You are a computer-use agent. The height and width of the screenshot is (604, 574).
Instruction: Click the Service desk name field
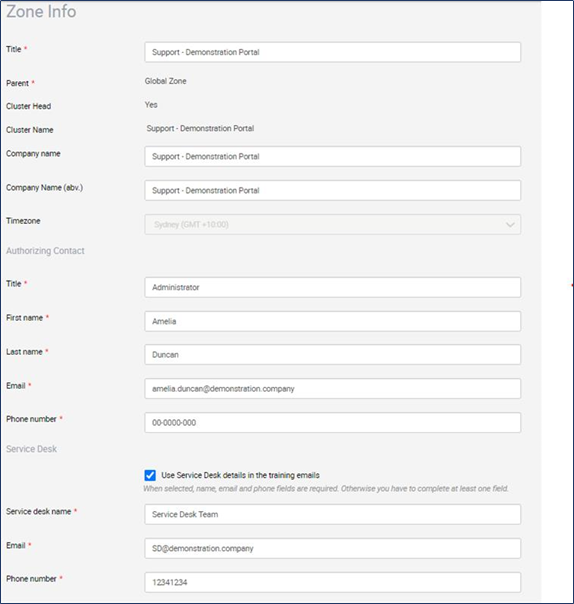[x=332, y=514]
